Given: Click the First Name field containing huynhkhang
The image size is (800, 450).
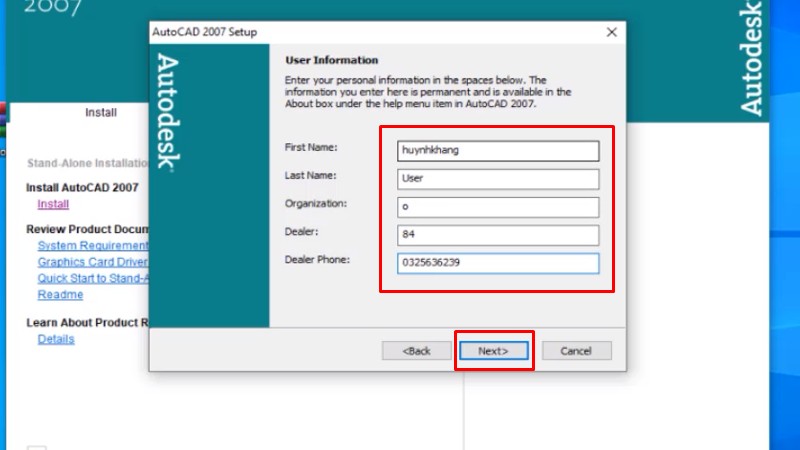Looking at the screenshot, I should [x=497, y=151].
